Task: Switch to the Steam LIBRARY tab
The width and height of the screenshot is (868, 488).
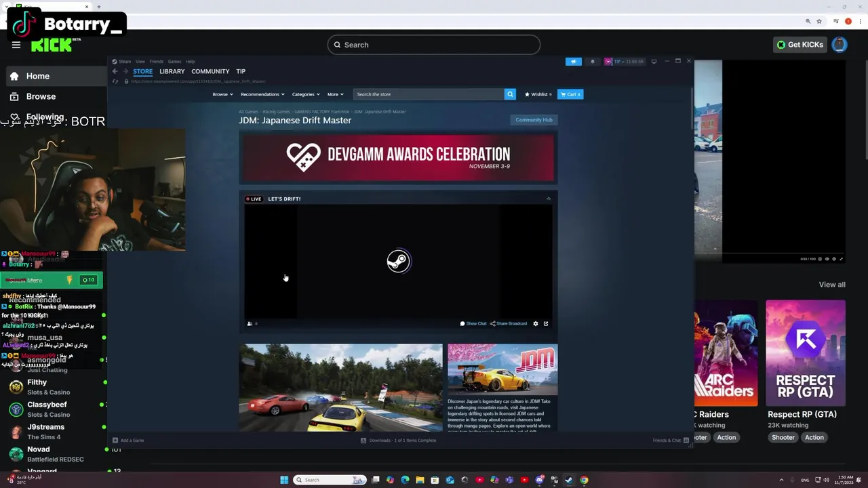Action: pos(172,71)
